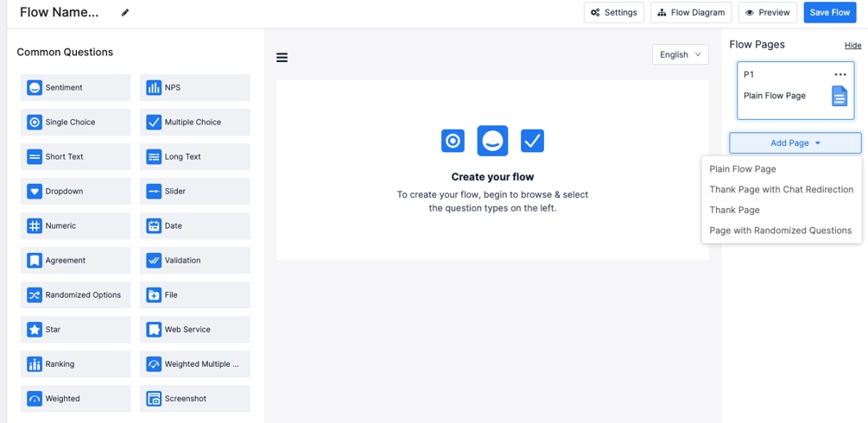Click the Flow Pages panel title
The width and height of the screenshot is (868, 423).
coord(757,45)
